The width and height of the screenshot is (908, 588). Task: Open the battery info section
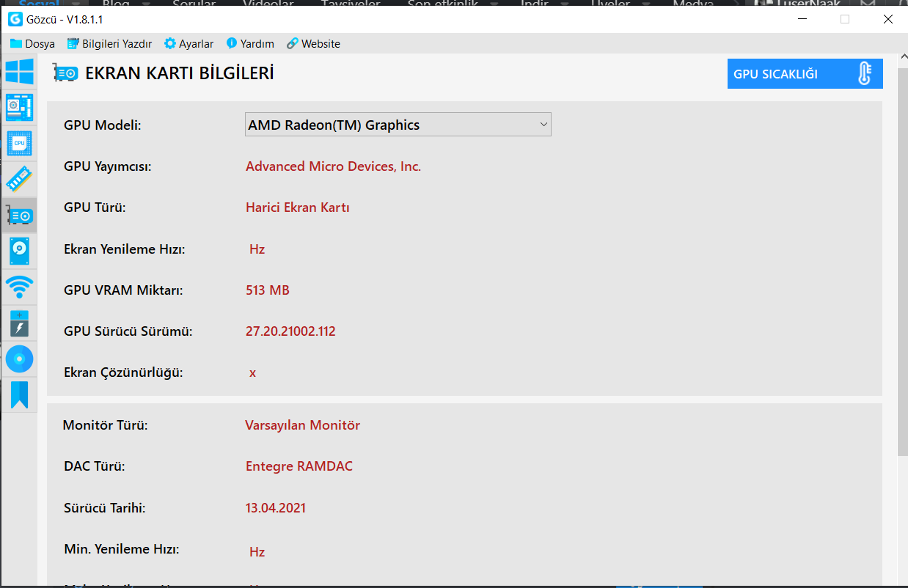tap(19, 323)
